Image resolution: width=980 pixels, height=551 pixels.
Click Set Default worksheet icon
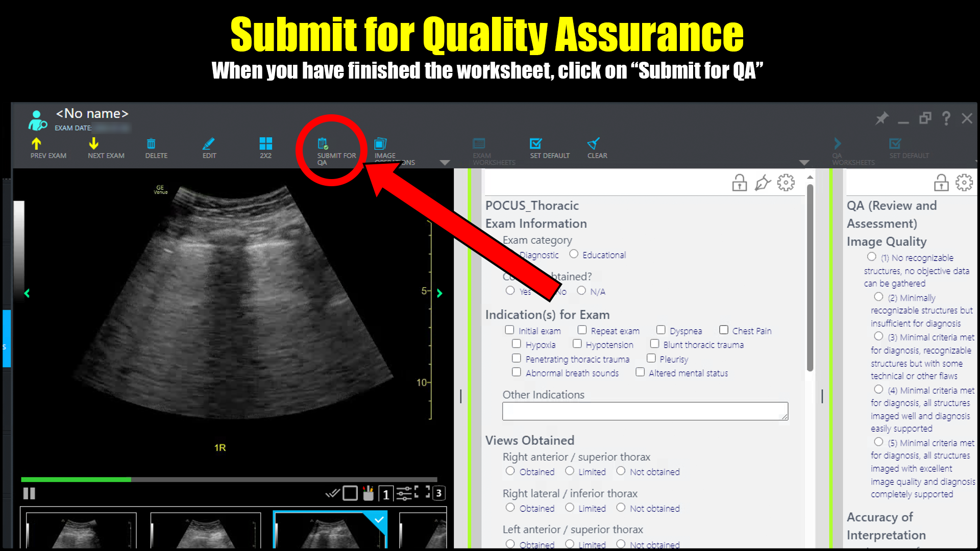(x=535, y=144)
